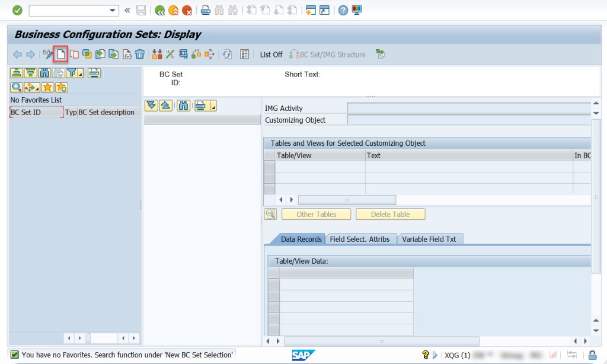Click the Display/Change glasses icon

coord(48,54)
